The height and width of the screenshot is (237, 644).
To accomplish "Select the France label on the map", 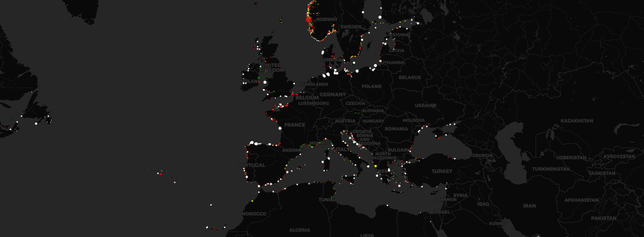I will (x=295, y=125).
